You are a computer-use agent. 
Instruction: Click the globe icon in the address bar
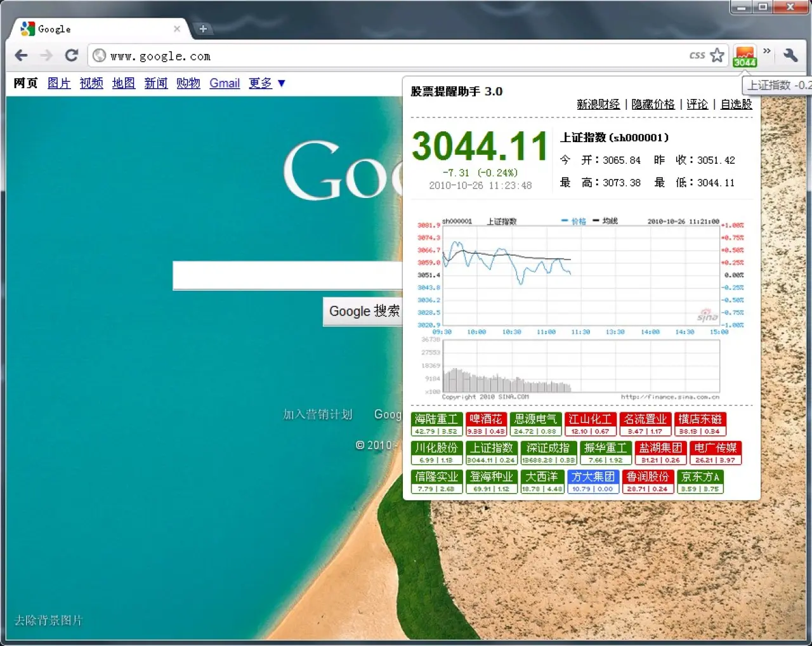(100, 55)
